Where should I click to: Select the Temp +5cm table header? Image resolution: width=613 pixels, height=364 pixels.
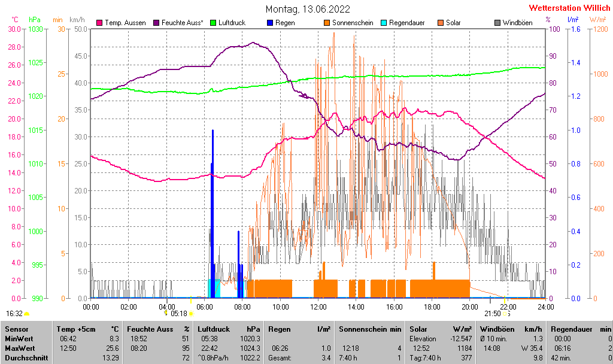tap(87, 329)
